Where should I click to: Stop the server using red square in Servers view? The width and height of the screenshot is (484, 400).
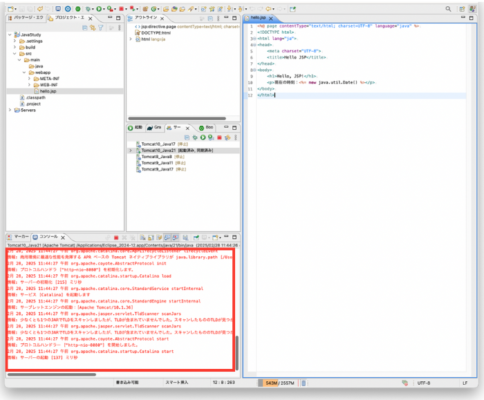coord(219,137)
